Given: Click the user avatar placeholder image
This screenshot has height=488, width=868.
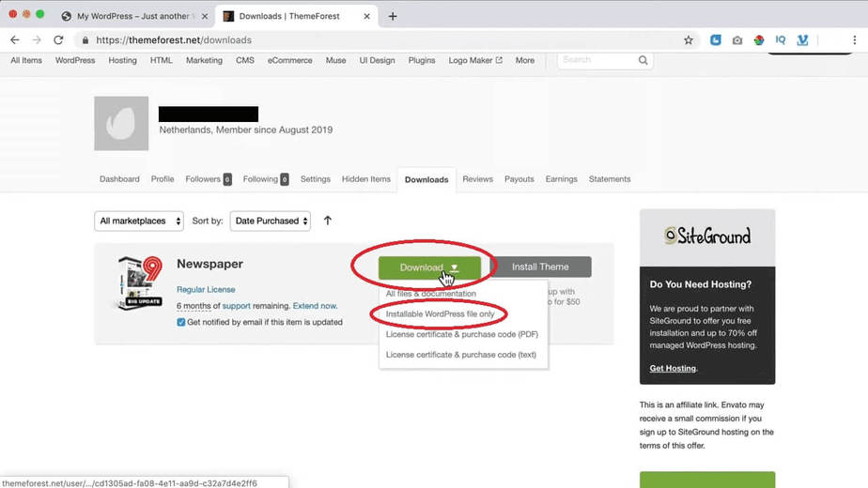Looking at the screenshot, I should [x=121, y=123].
